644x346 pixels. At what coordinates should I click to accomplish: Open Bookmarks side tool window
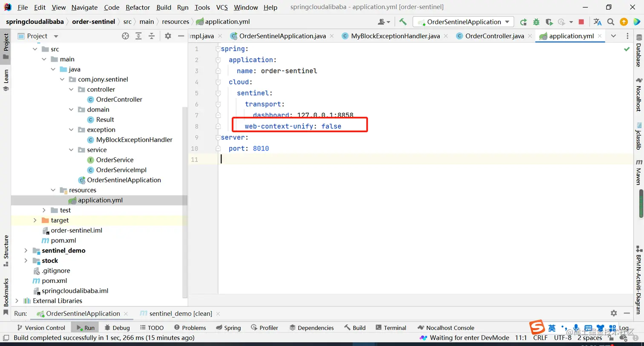pos(6,296)
